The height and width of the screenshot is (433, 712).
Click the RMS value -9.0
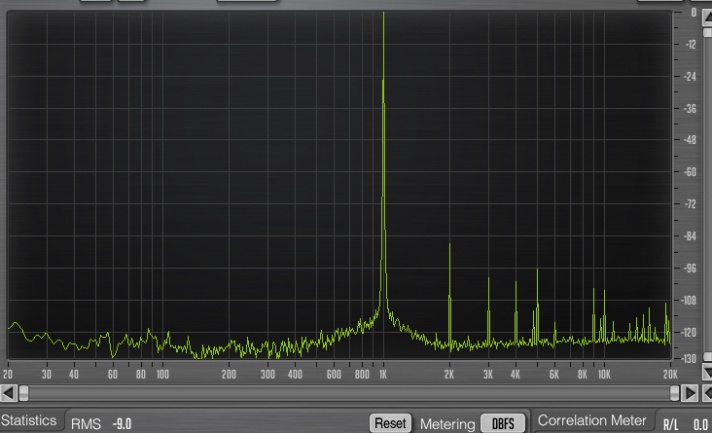(x=122, y=424)
